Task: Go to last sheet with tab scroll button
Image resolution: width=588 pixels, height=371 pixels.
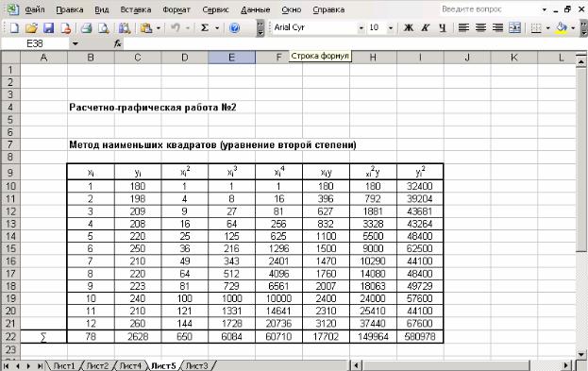Action: tap(40, 365)
